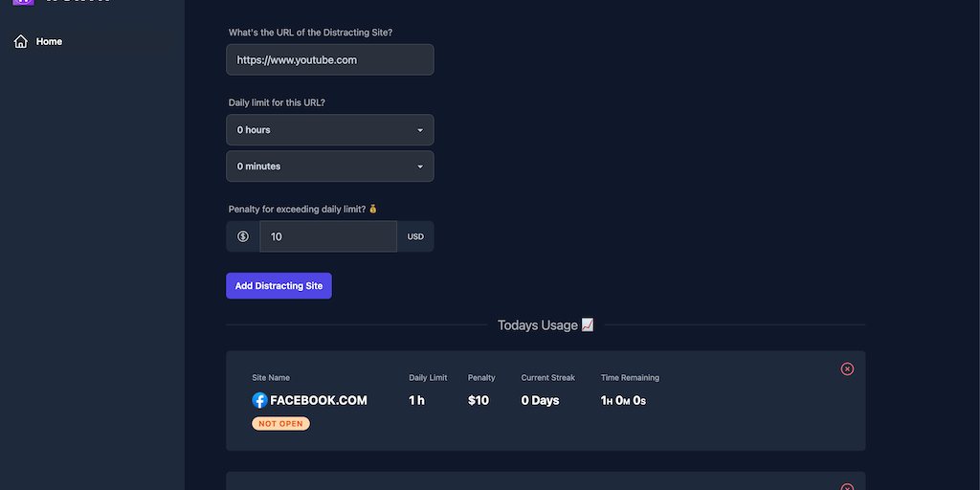980x490 pixels.
Task: Click the Time Remaining value for Facebook
Action: tap(623, 400)
